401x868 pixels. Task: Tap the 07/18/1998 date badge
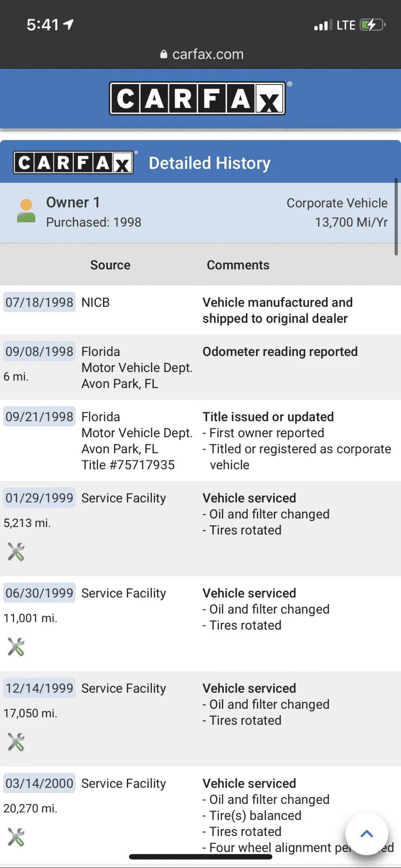coord(39,302)
